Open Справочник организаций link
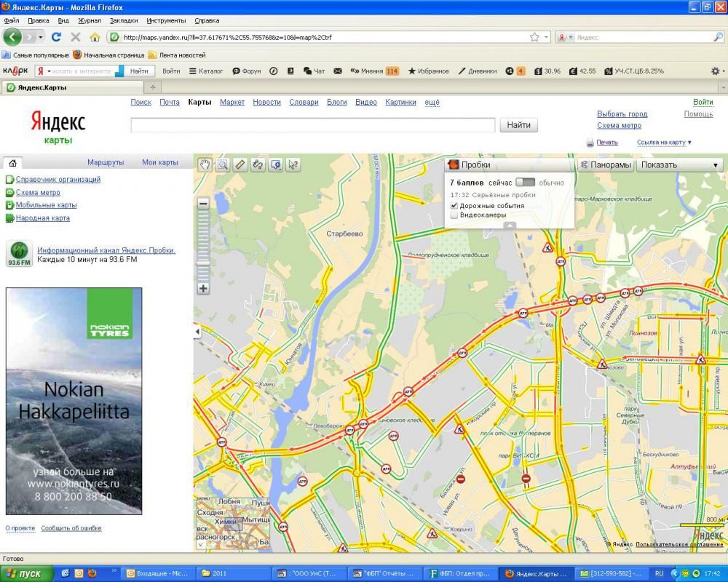 click(58, 179)
